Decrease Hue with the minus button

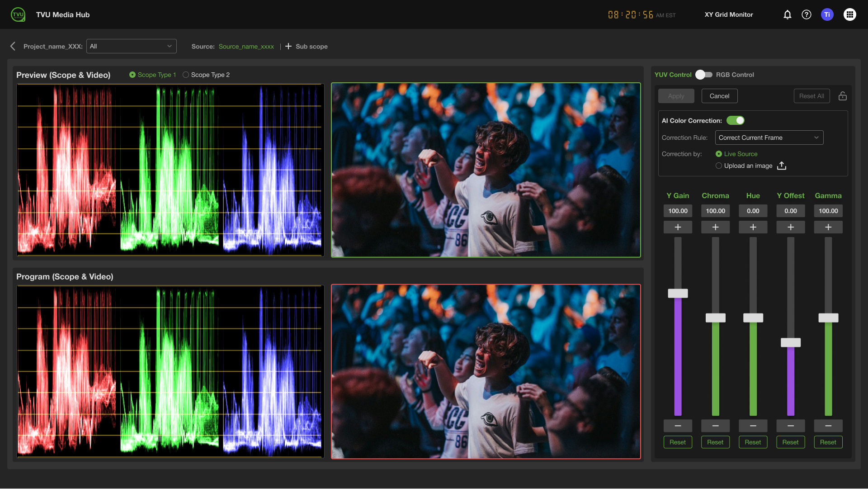[753, 426]
